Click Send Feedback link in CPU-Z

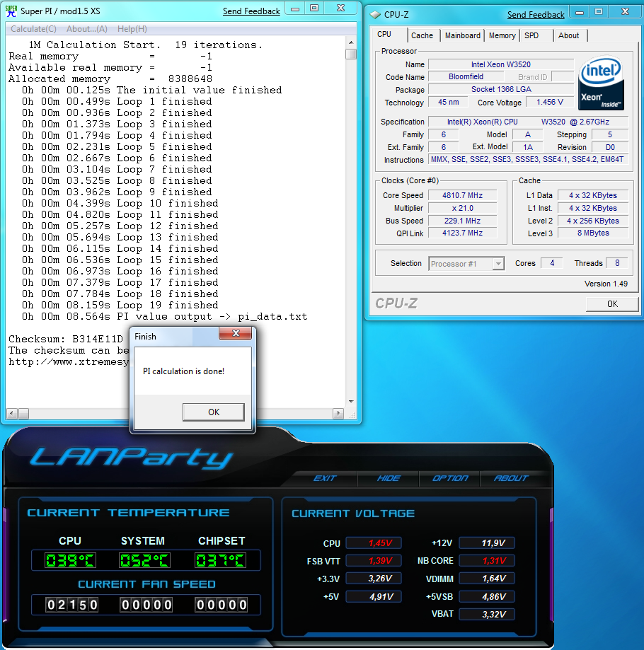pos(536,15)
